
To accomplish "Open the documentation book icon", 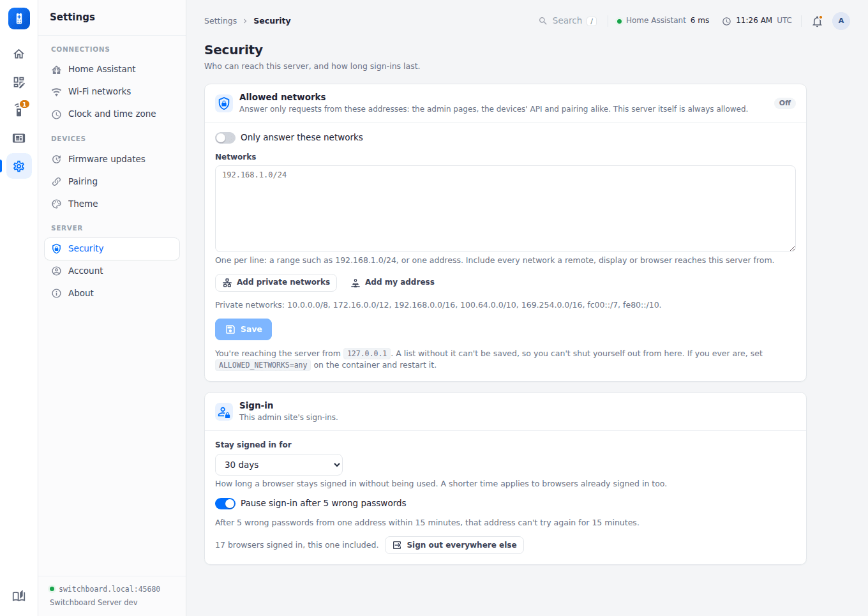I will 19,596.
